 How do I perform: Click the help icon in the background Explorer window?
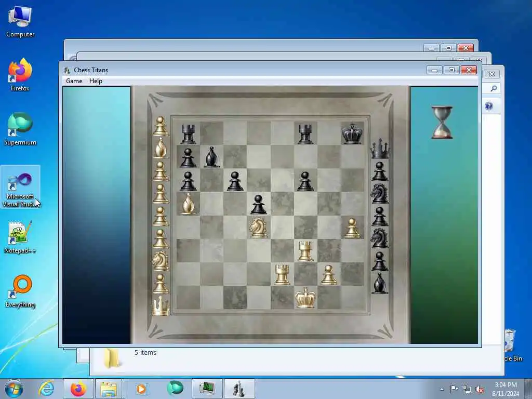pos(489,106)
